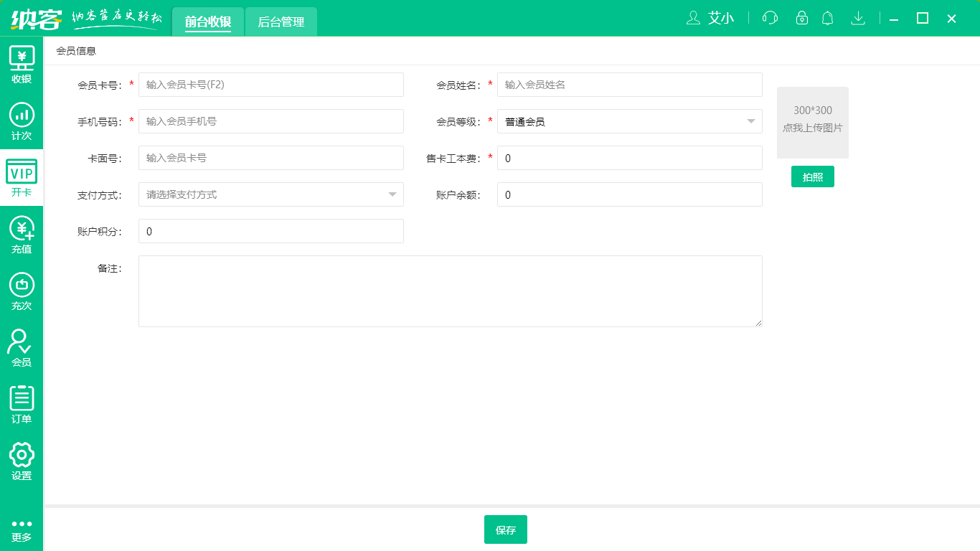Click the download icon in title bar
Screen dimensions: 980x551
tap(858, 18)
